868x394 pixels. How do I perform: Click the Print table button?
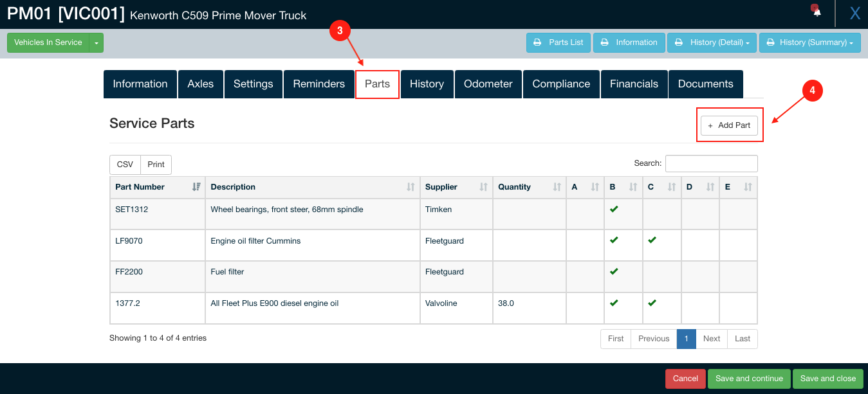156,165
